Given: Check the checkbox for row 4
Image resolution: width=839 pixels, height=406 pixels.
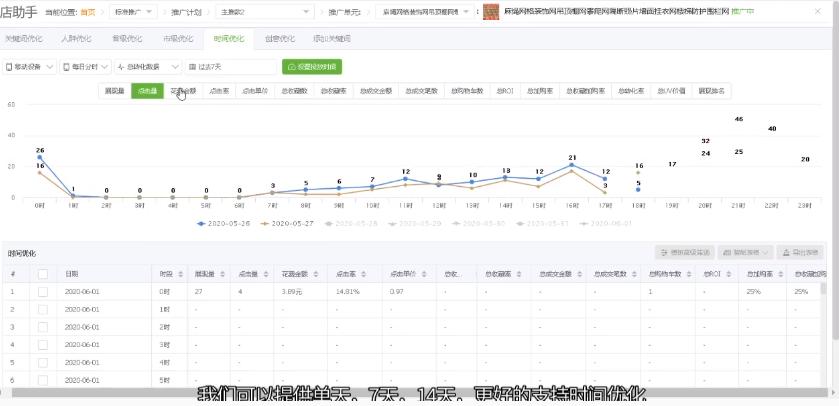Looking at the screenshot, I should (43, 344).
